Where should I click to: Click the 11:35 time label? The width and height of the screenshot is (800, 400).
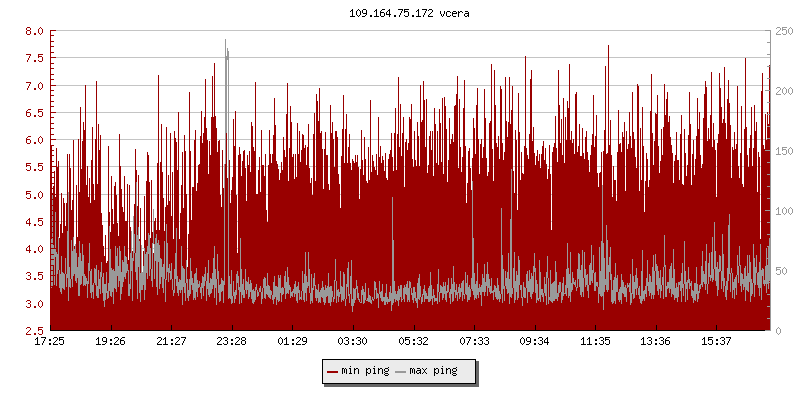[595, 341]
